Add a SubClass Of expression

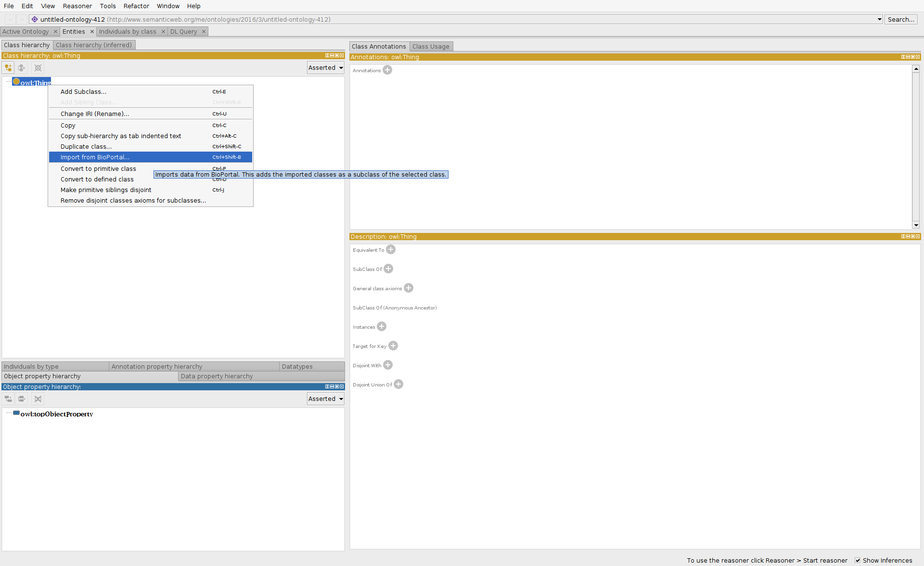[x=388, y=269]
